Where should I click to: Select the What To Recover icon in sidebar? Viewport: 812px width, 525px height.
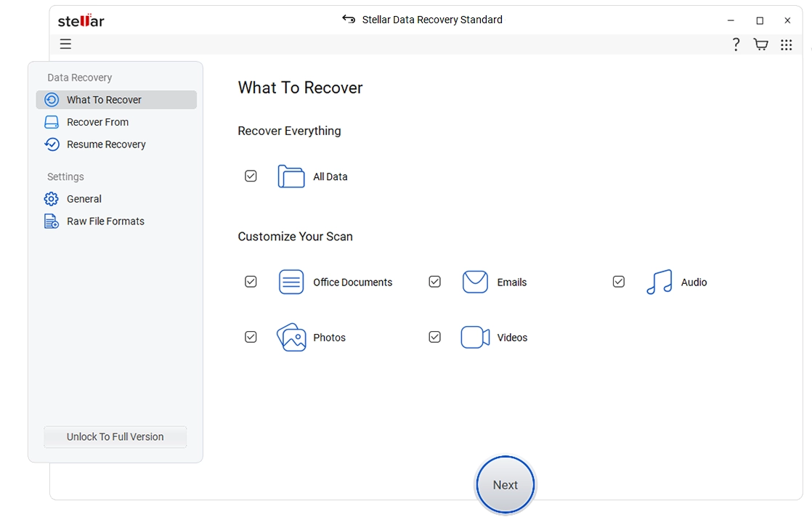tap(52, 99)
